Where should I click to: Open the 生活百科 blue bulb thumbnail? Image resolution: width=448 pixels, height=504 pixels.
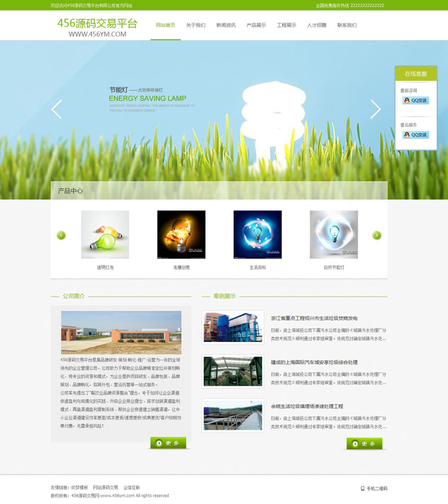257,234
